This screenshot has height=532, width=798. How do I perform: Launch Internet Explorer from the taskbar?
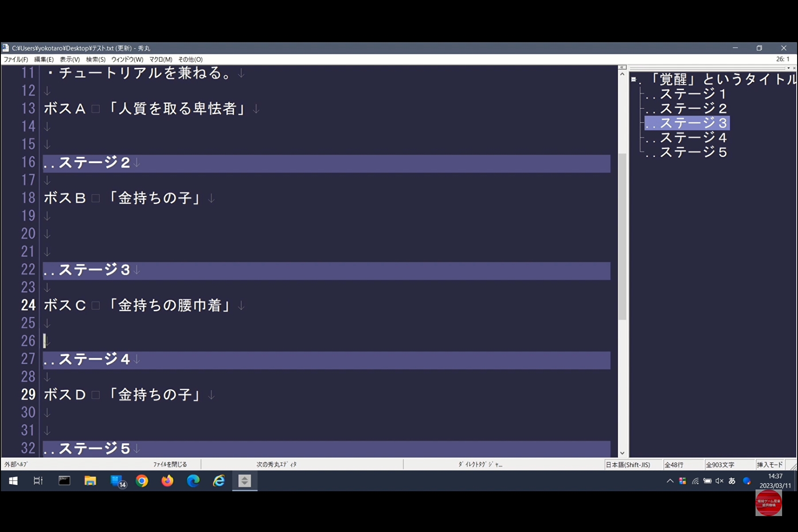[x=219, y=481]
